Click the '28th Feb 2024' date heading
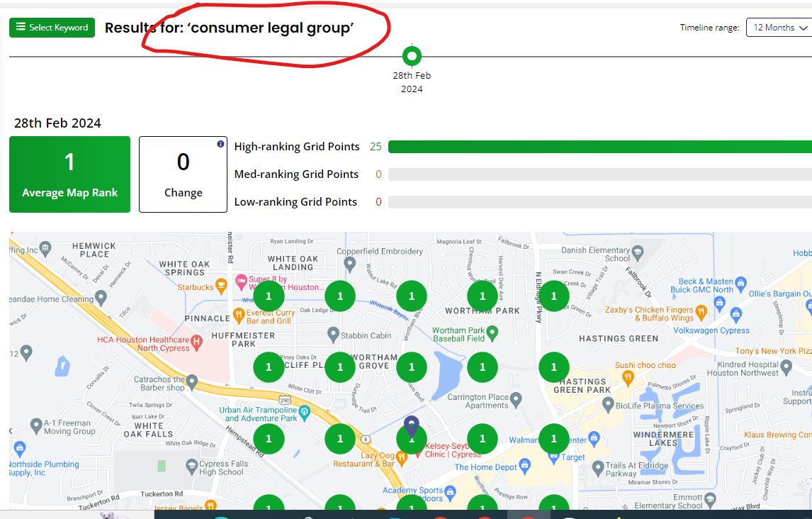Screen dimensions: 812x519 click(x=57, y=123)
